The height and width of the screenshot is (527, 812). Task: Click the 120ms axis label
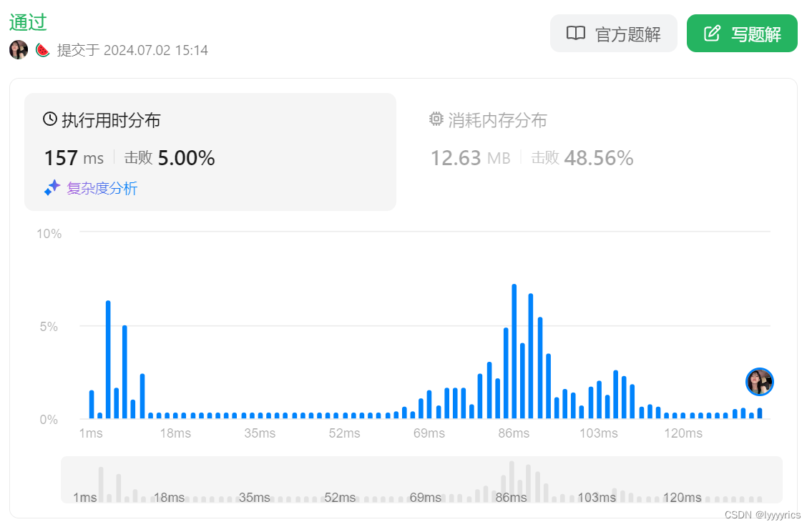coord(683,433)
